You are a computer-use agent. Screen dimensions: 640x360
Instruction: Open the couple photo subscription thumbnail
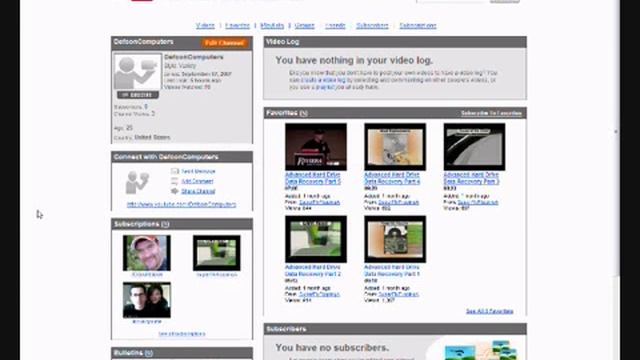coord(147,300)
